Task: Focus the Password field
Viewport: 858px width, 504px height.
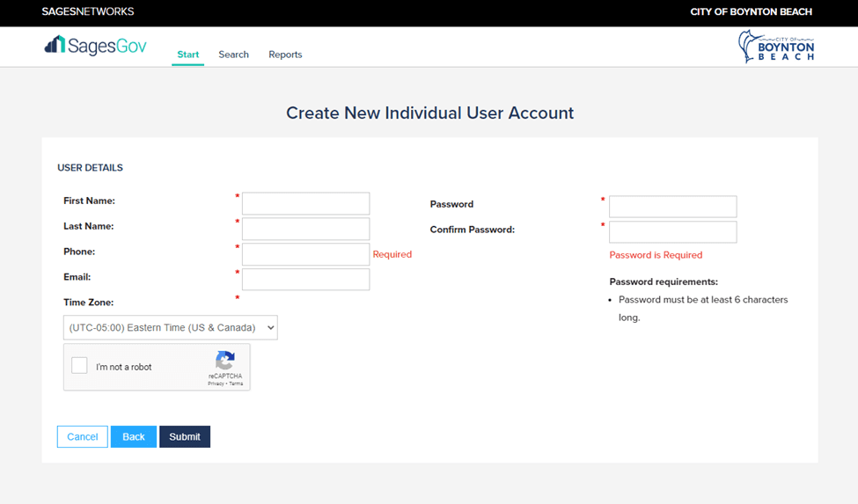Action: click(672, 207)
